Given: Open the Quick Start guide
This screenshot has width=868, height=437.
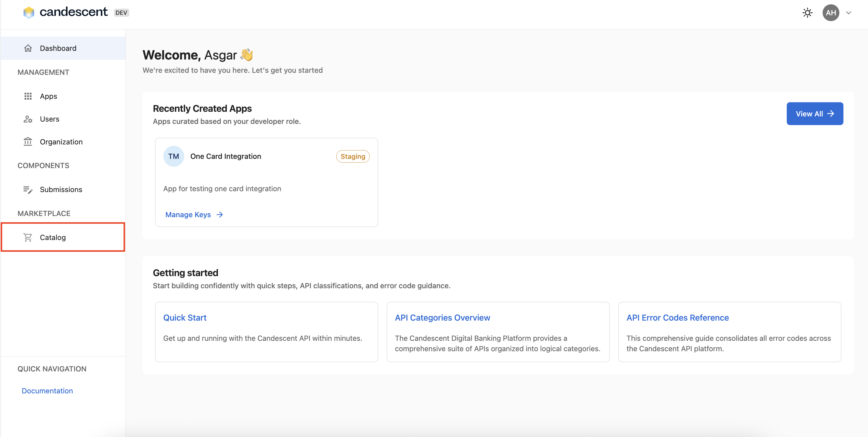Looking at the screenshot, I should tap(185, 317).
